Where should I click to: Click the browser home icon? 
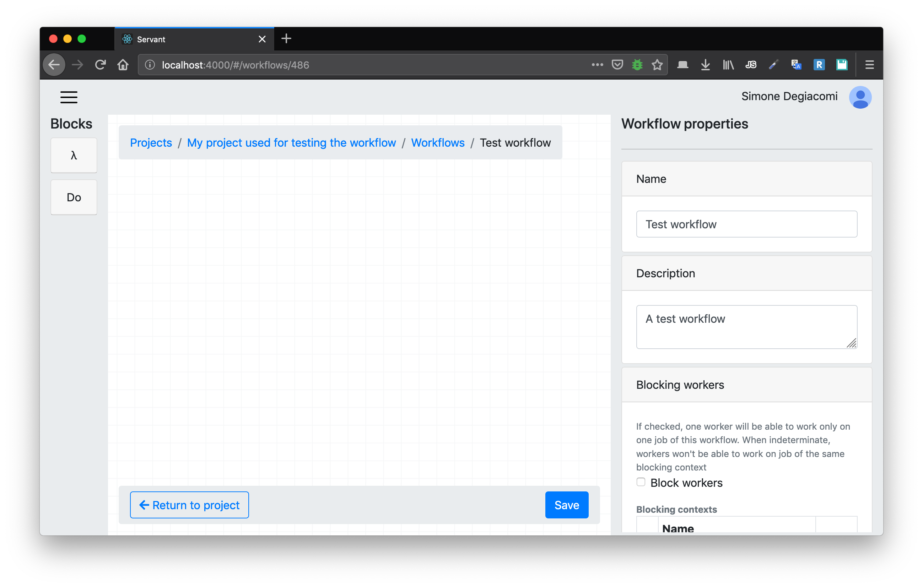pos(123,65)
